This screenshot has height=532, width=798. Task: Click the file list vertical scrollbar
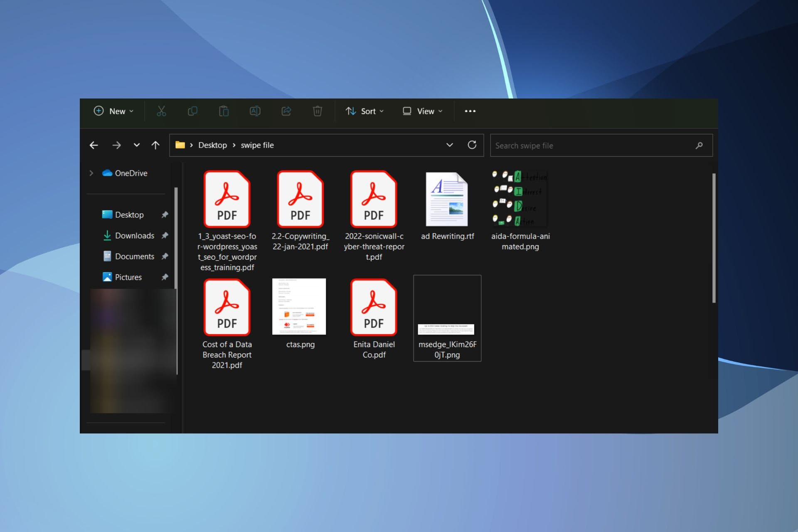714,238
